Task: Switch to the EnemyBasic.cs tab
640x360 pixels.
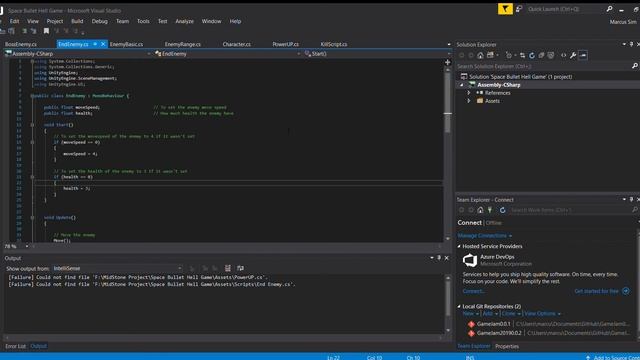Action: point(127,44)
